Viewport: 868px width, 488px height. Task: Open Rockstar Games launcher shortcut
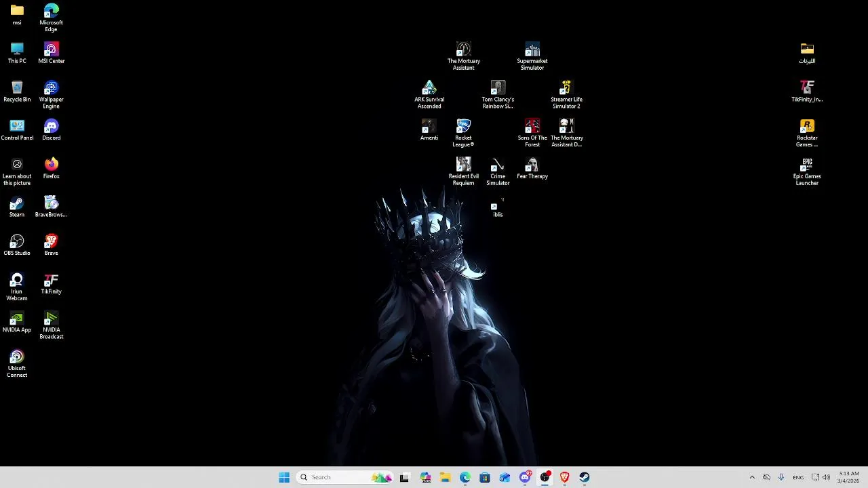click(x=807, y=134)
